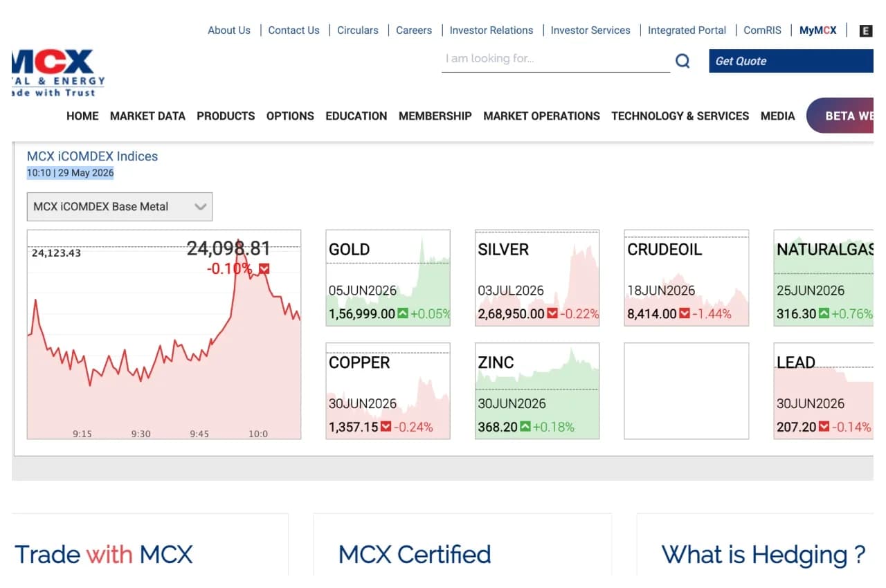This screenshot has width=886, height=588.
Task: Click the MCX iCOMDEX Indices heading
Action: pos(92,156)
